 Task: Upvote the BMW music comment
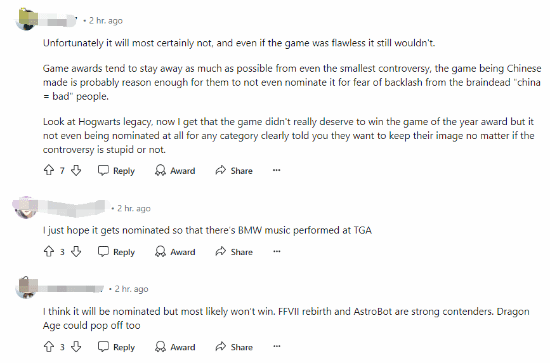click(49, 251)
